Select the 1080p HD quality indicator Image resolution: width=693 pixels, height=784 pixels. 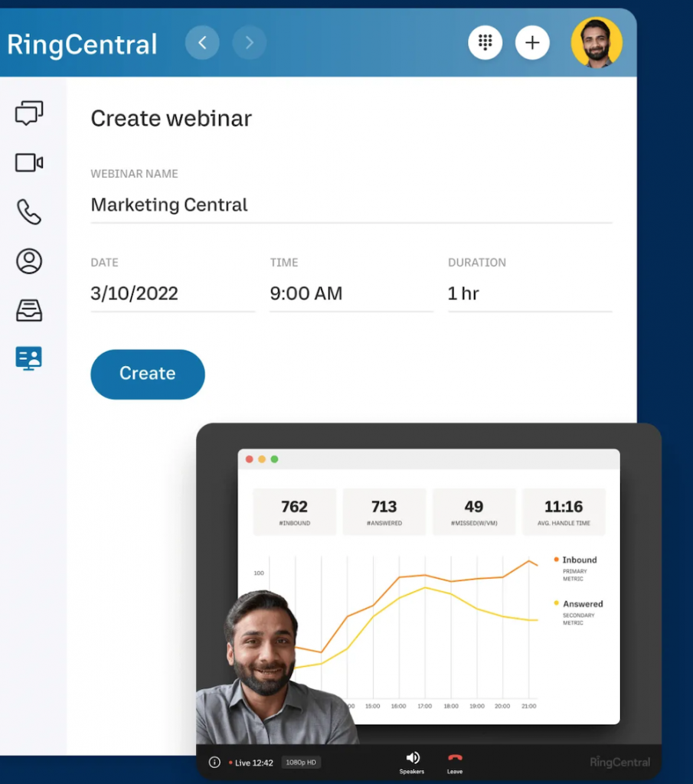[302, 762]
